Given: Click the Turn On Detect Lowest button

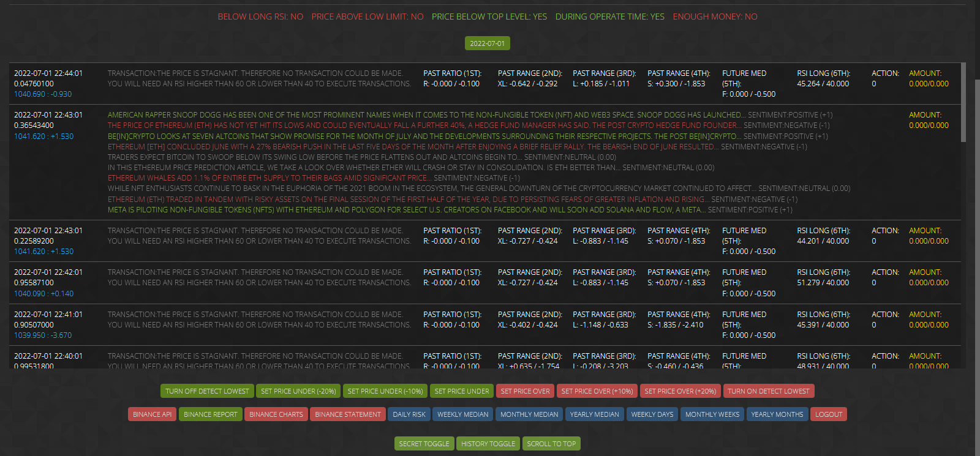Looking at the screenshot, I should [768, 391].
